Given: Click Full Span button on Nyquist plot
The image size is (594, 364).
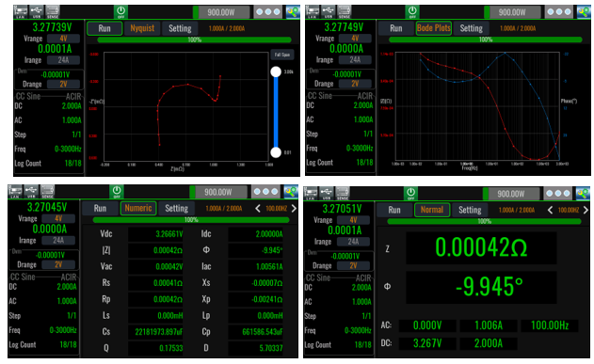Looking at the screenshot, I should click(282, 55).
